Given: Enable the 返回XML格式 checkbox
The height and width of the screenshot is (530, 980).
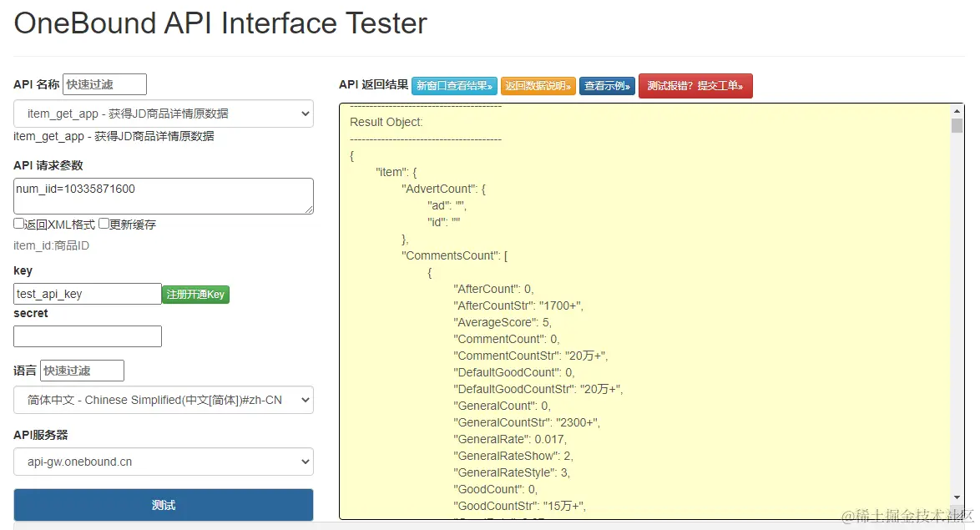Looking at the screenshot, I should [18, 224].
